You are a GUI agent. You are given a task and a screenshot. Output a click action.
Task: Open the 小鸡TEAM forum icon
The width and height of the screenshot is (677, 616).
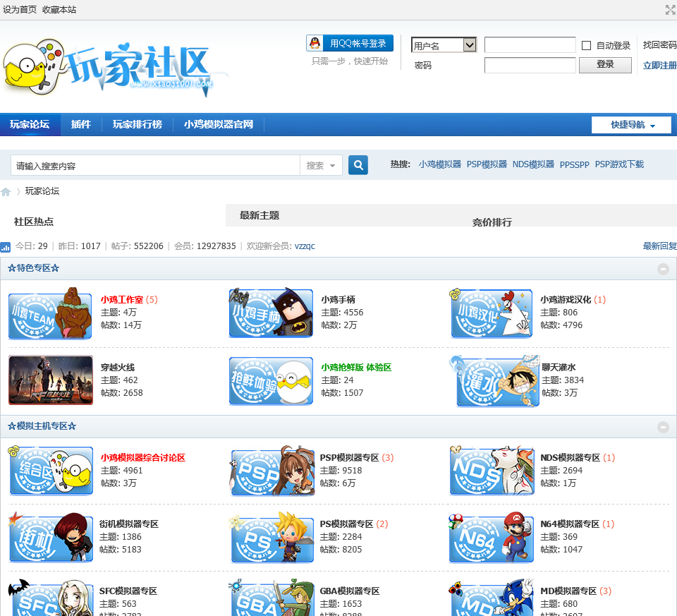click(x=50, y=313)
